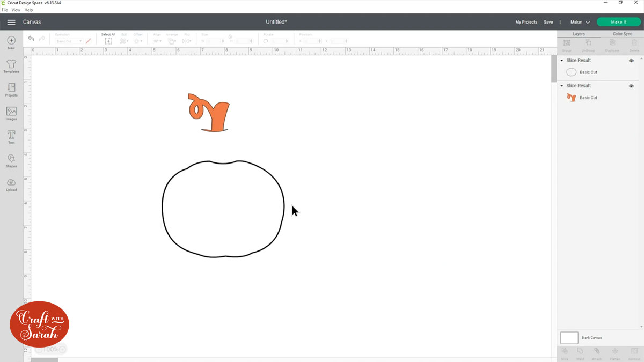Screen dimensions: 644x362
Task: Click the canvas vertical scrollbar
Action: tap(553, 69)
